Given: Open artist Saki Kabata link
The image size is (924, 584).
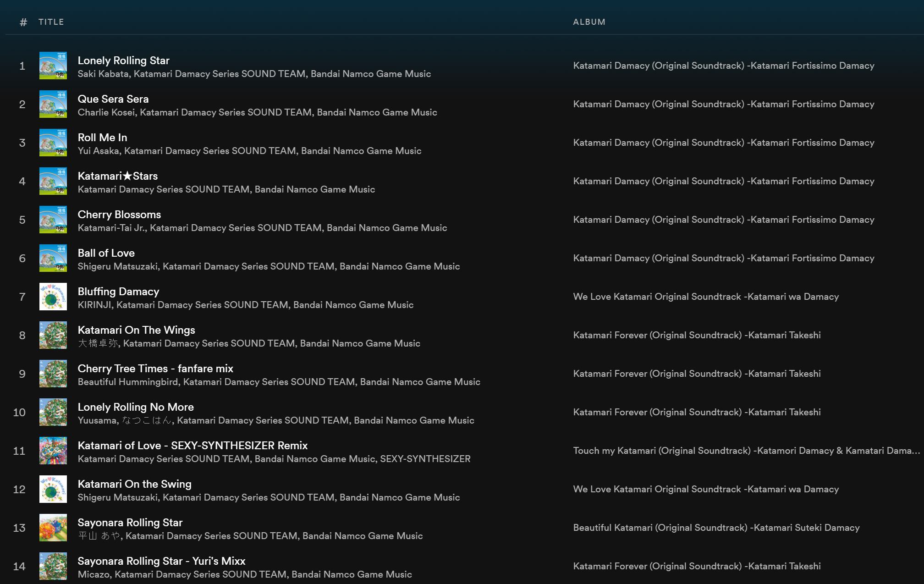Looking at the screenshot, I should [x=103, y=74].
